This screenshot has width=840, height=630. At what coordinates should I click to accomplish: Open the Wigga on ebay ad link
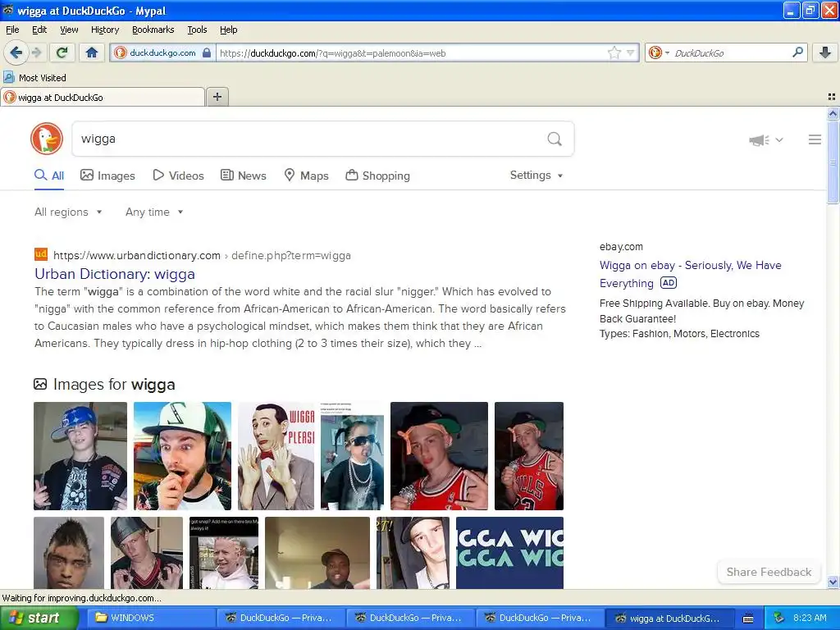tap(690, 274)
